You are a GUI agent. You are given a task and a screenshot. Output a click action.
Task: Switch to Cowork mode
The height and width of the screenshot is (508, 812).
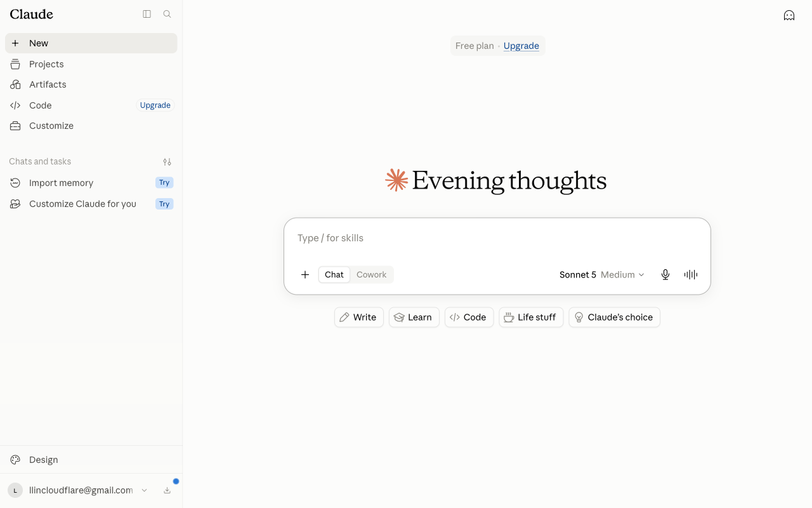point(372,274)
